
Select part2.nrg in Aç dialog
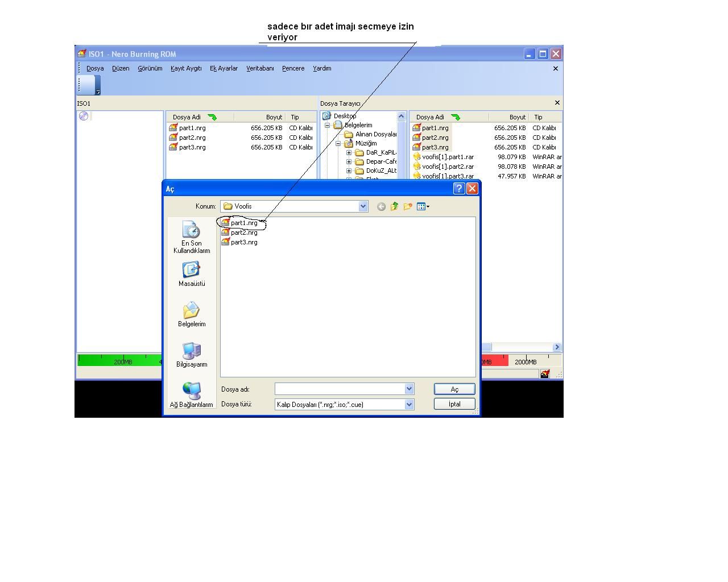point(239,232)
